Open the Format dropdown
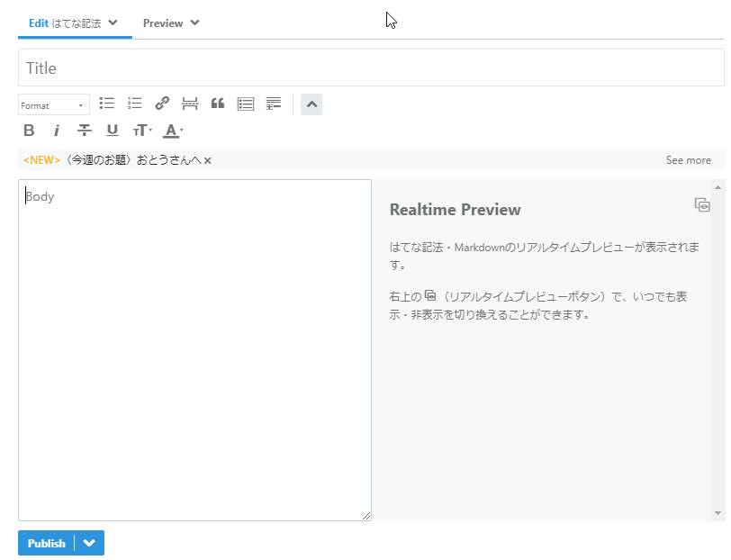 pos(52,104)
